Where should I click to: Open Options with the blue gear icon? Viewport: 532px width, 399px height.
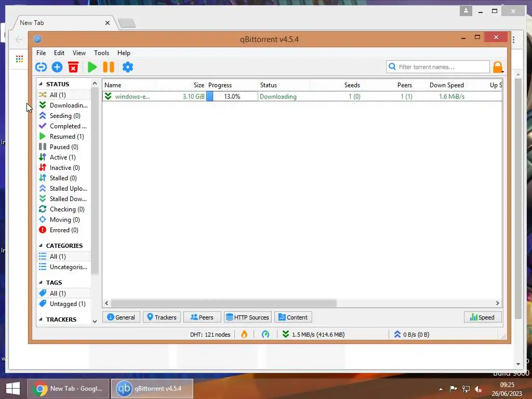click(x=128, y=67)
